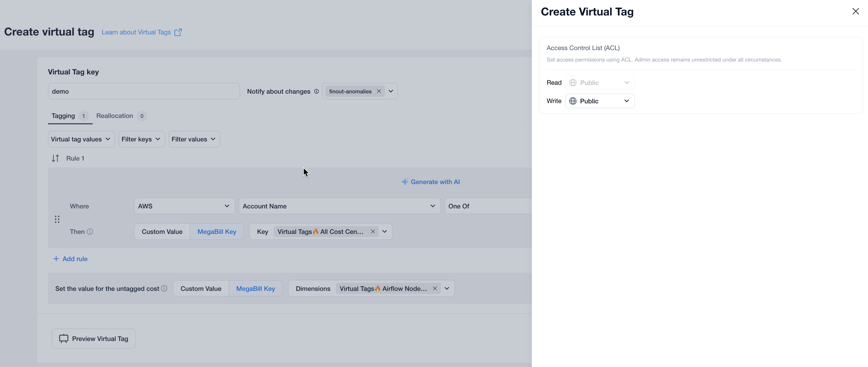Click info icon next to Then
Screen dimensions: 868x367
90,232
